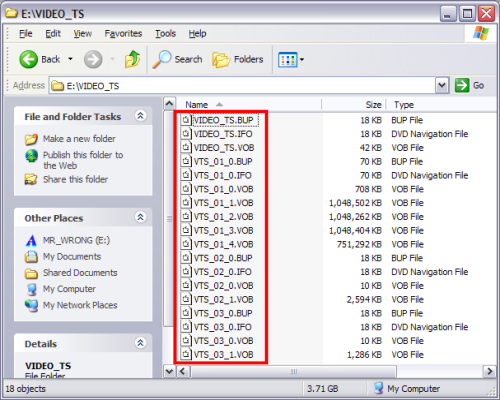Collapse the Details panel
The height and width of the screenshot is (400, 500).
(x=140, y=343)
